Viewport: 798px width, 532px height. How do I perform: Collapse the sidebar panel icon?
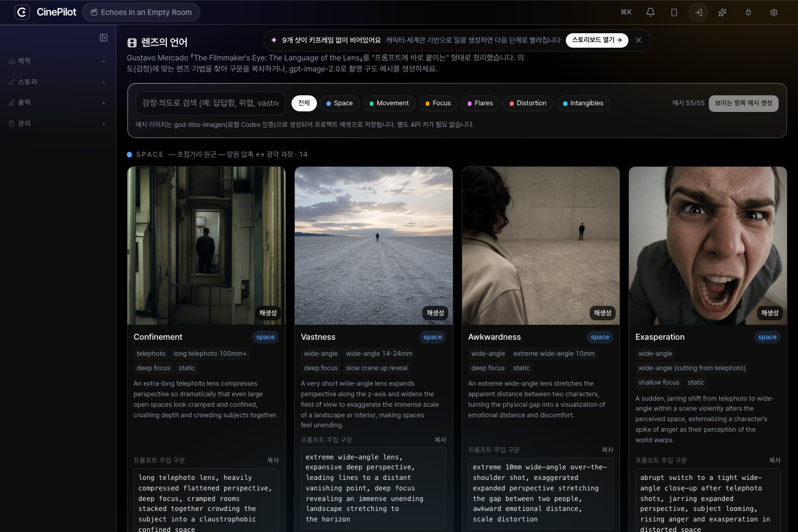coord(104,38)
